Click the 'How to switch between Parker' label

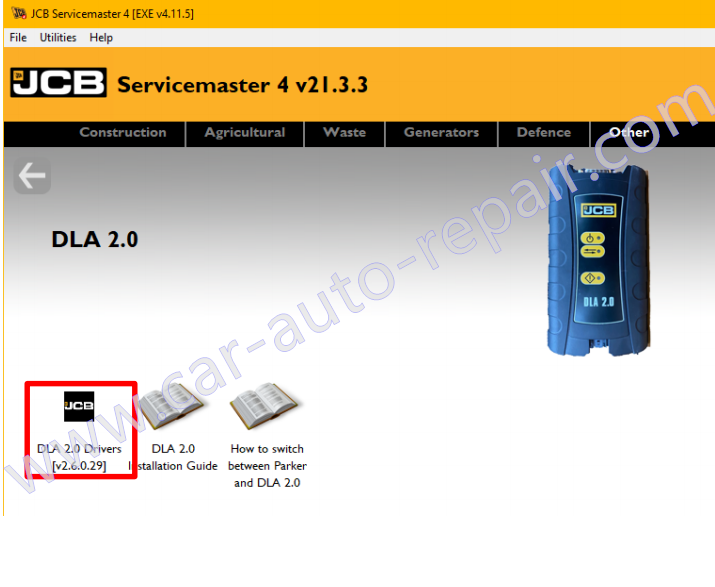point(267,466)
